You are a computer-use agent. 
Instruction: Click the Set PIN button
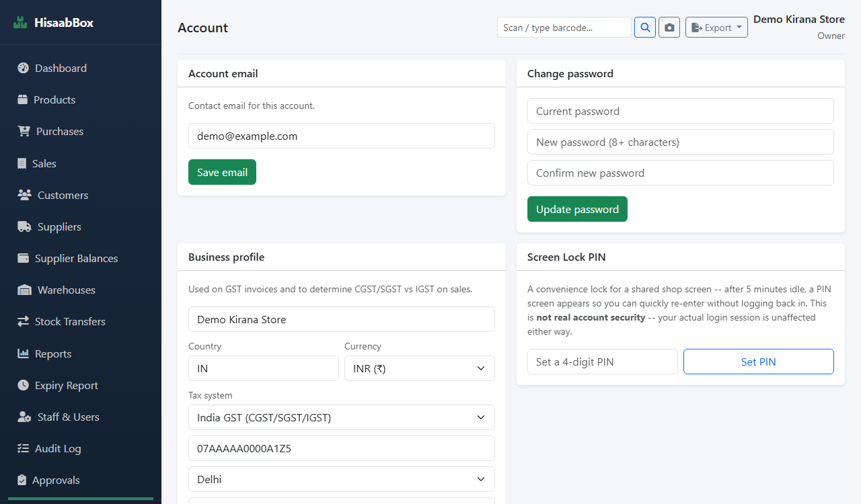pyautogui.click(x=759, y=362)
